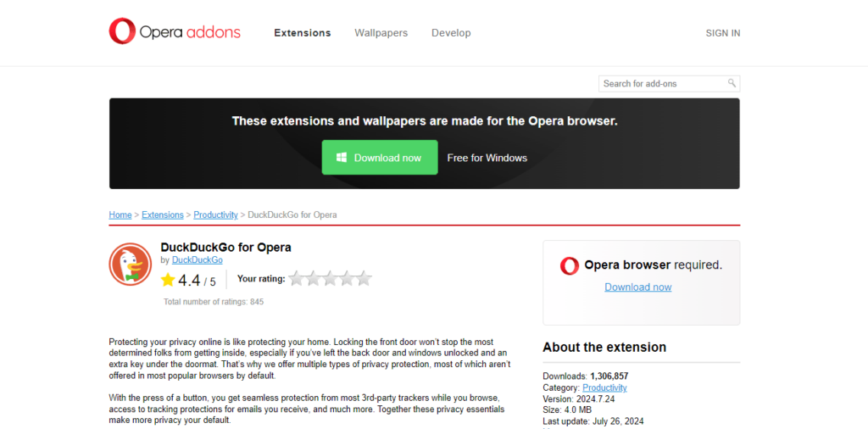
Task: Rate the extension three stars
Action: coord(330,278)
